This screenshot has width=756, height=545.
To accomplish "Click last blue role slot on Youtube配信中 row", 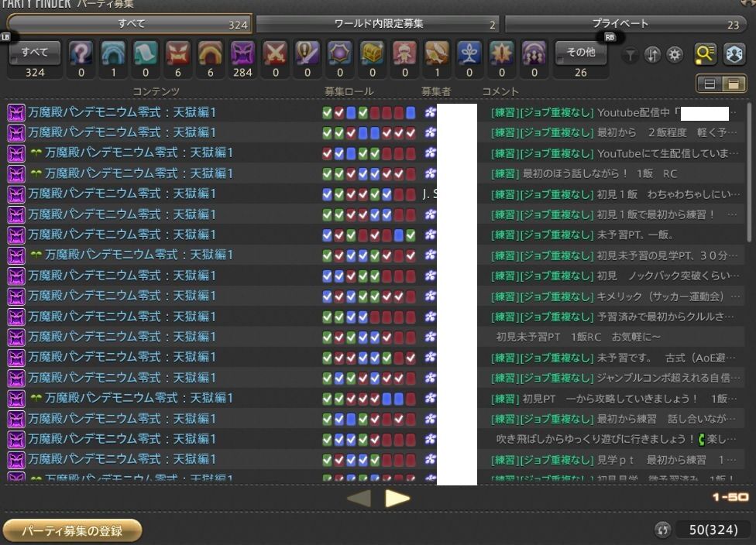I will click(x=411, y=113).
